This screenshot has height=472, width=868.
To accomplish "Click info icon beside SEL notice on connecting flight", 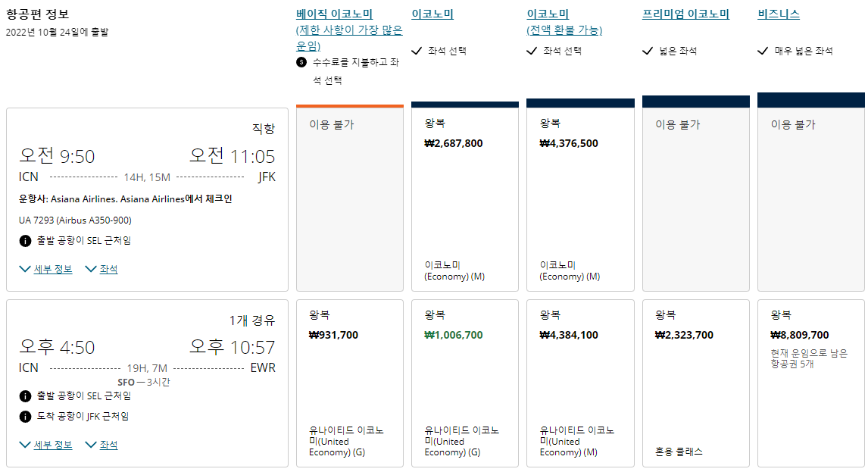I will [x=25, y=396].
